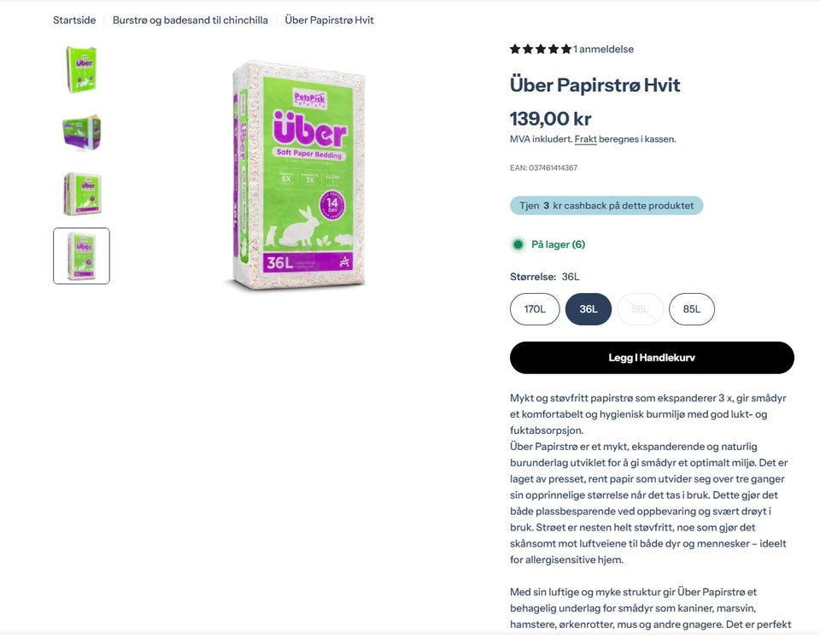Select the second thumbnail showing bag lying sideways
820x644 pixels.
(82, 132)
